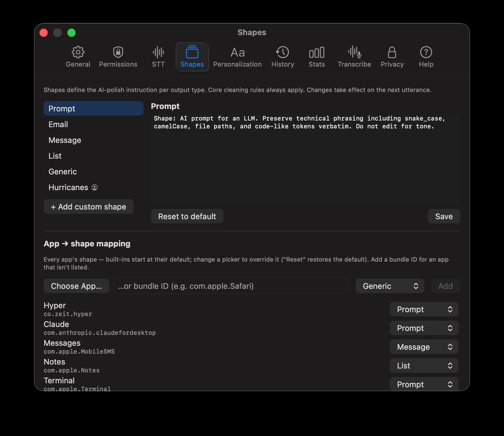This screenshot has width=504, height=436.
Task: Open the shape dropdown for Notes
Action: pyautogui.click(x=424, y=365)
